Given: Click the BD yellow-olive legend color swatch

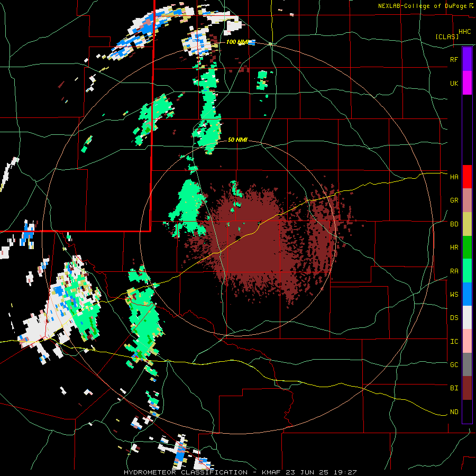Looking at the screenshot, I should tap(467, 224).
